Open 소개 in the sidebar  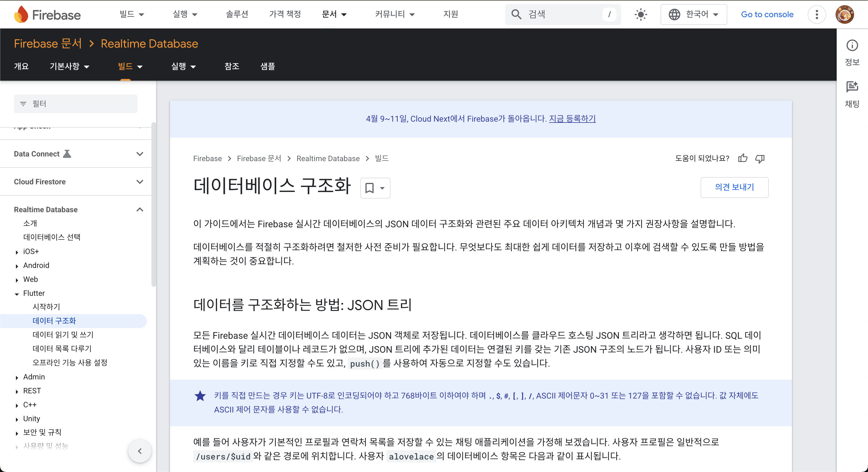click(x=30, y=223)
